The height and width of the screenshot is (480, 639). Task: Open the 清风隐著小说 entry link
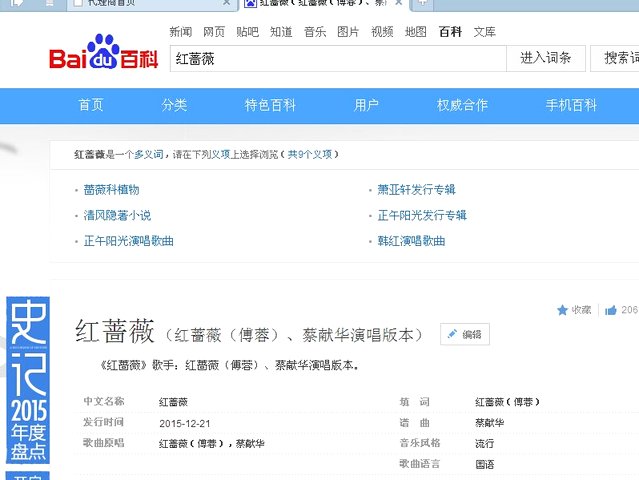[x=117, y=215]
